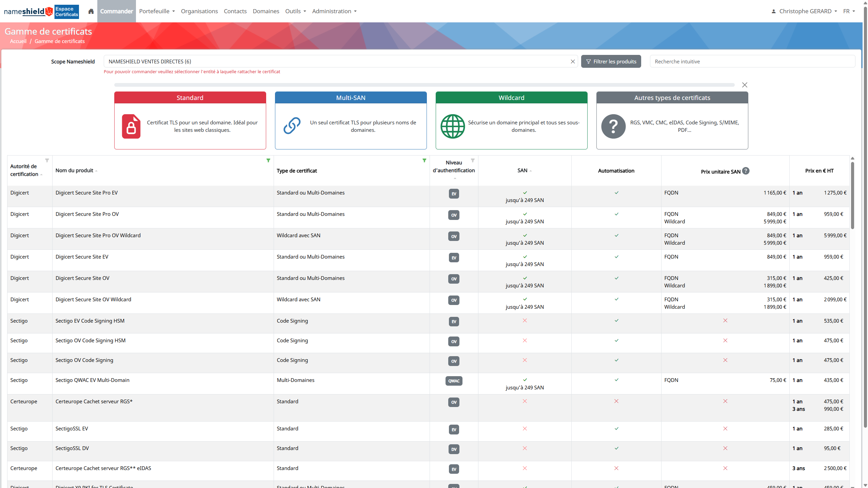This screenshot has height=488, width=868.
Task: Select the question mark Autres types icon
Action: (x=613, y=126)
